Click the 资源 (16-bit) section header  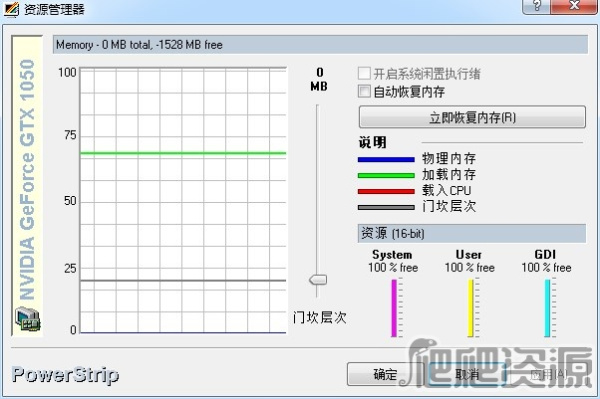tap(471, 233)
